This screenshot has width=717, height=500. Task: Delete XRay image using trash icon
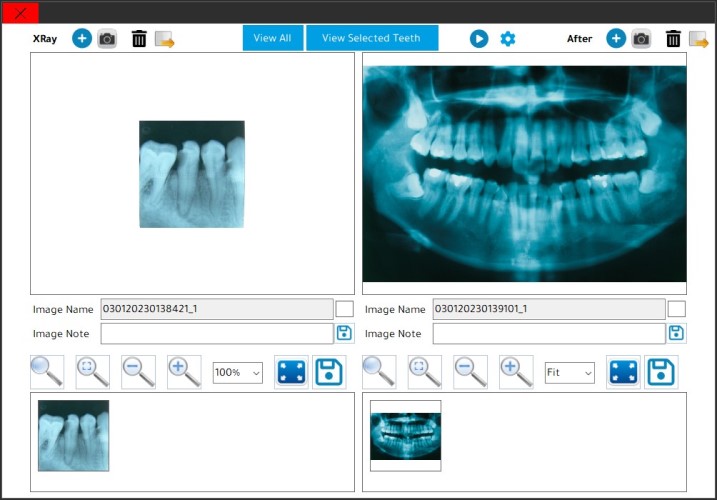click(x=139, y=39)
